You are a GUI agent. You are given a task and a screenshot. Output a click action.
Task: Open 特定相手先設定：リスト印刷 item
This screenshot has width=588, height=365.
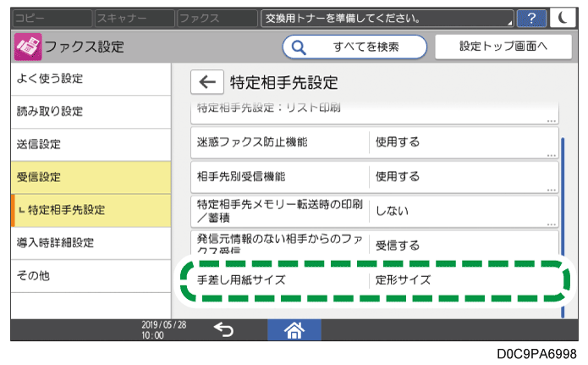click(x=375, y=113)
